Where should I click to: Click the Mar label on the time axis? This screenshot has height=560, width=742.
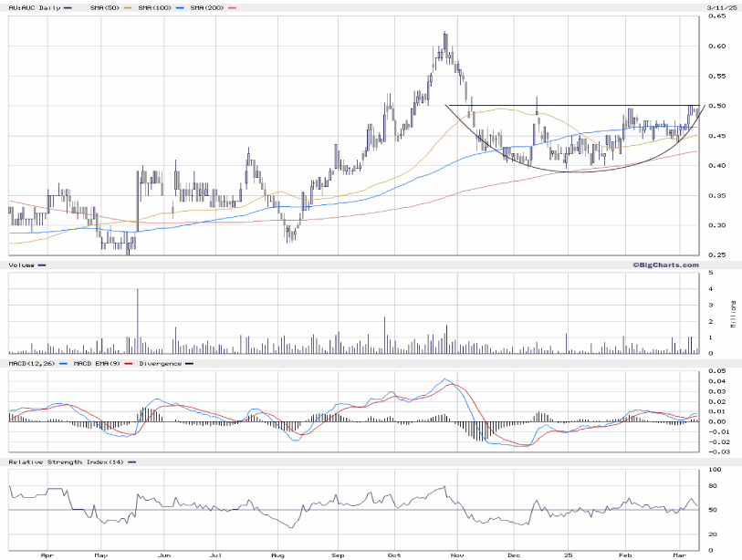(677, 554)
